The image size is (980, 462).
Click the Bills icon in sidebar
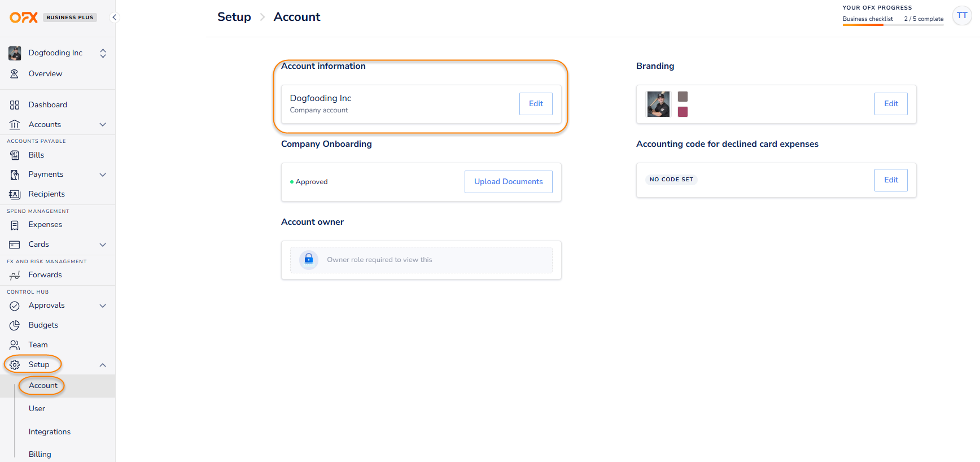coord(15,155)
